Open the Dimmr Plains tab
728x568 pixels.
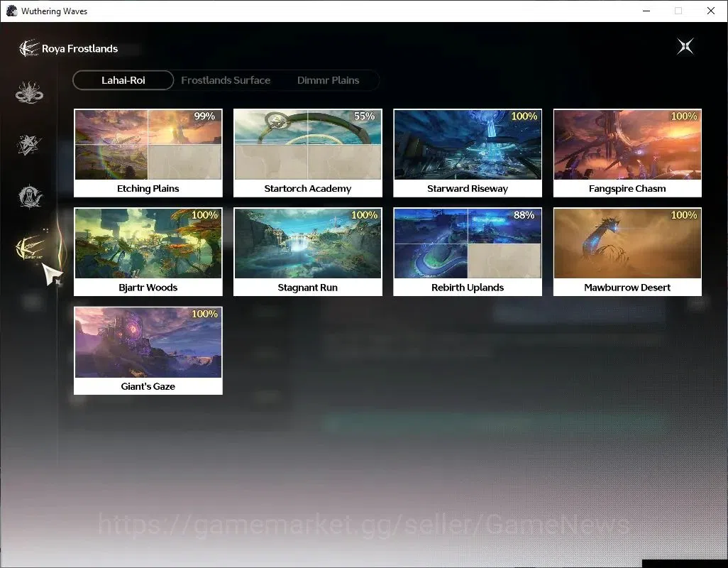tap(328, 80)
